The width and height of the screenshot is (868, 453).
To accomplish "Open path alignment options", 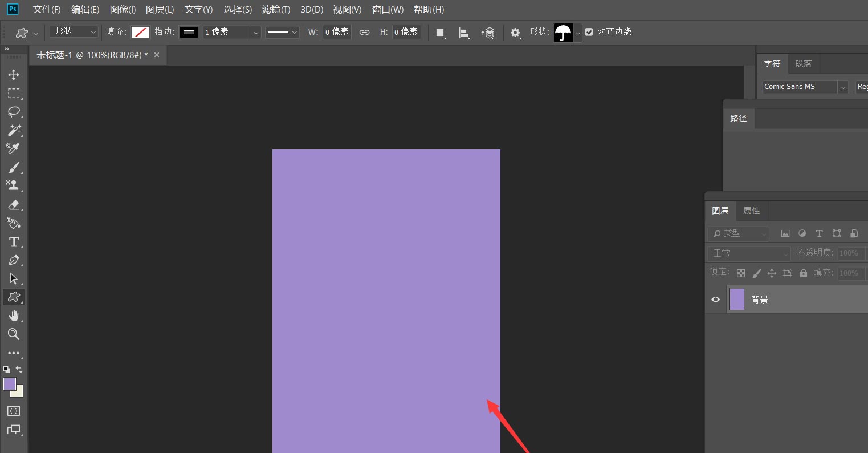I will 464,33.
